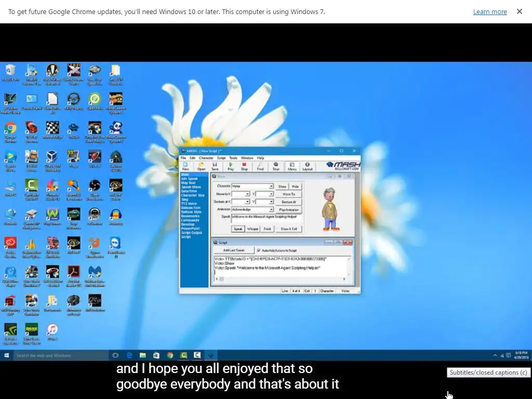532x399 pixels.
Task: Click the Edge browser icon in taskbar
Action: tap(129, 355)
